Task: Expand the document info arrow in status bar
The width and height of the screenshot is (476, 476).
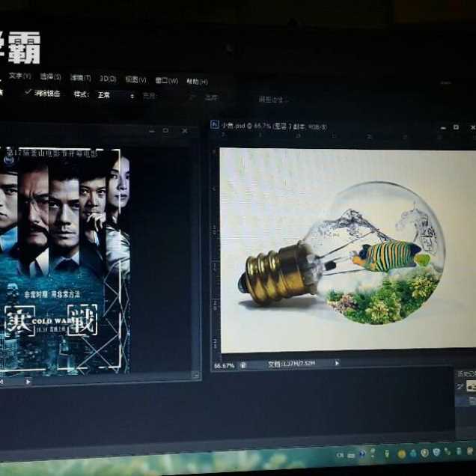Action: pos(337,363)
